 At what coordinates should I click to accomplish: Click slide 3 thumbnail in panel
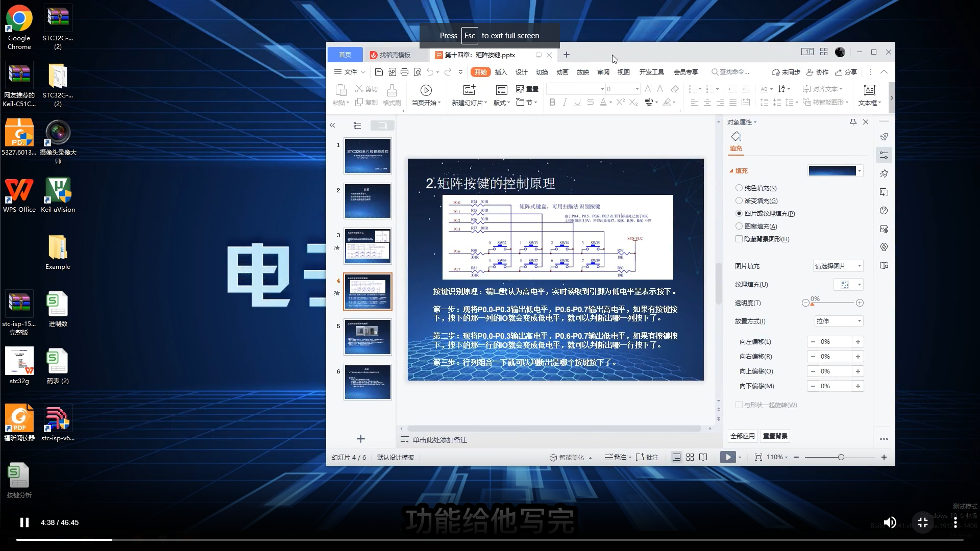click(x=367, y=246)
